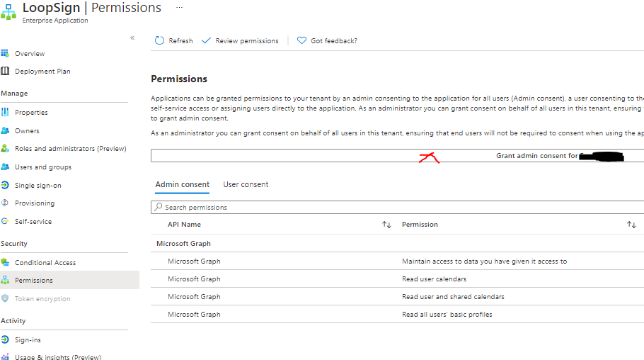This screenshot has width=644, height=360.
Task: Open Sign-ins under Activity
Action: [x=28, y=340]
